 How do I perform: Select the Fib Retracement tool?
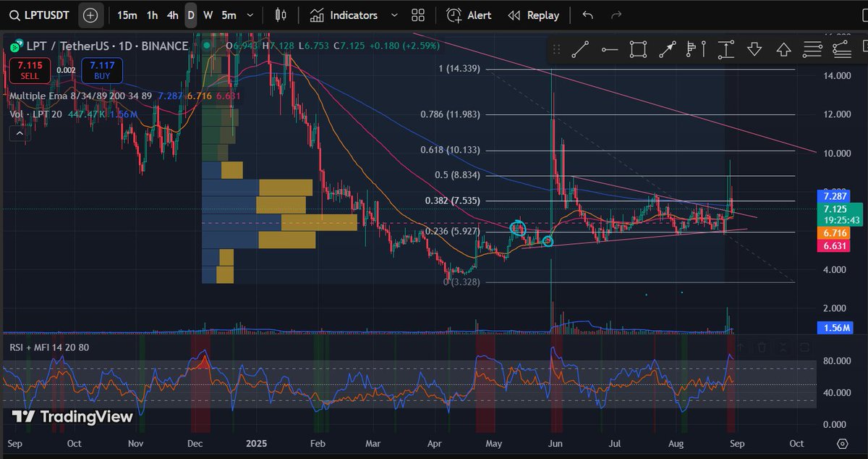[x=812, y=49]
